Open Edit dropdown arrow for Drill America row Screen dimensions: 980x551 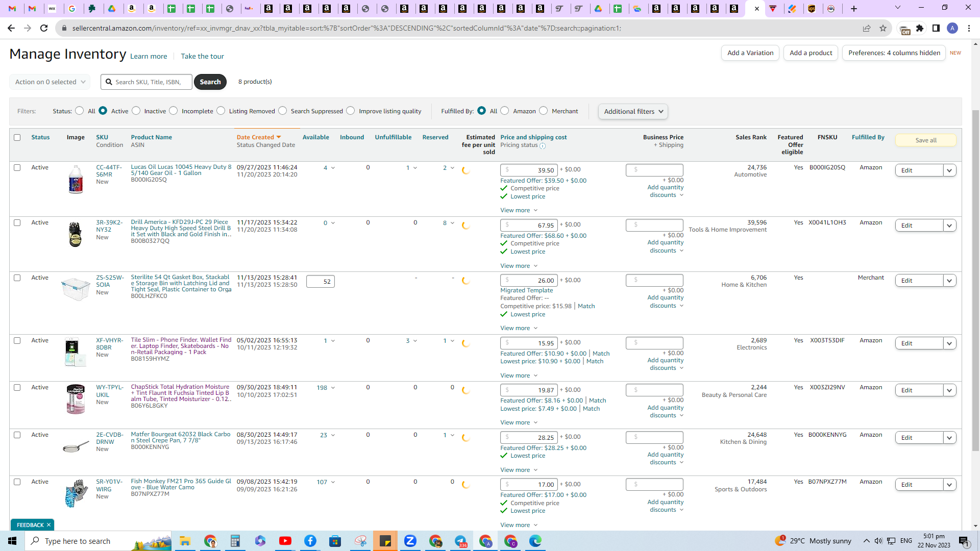click(x=950, y=226)
